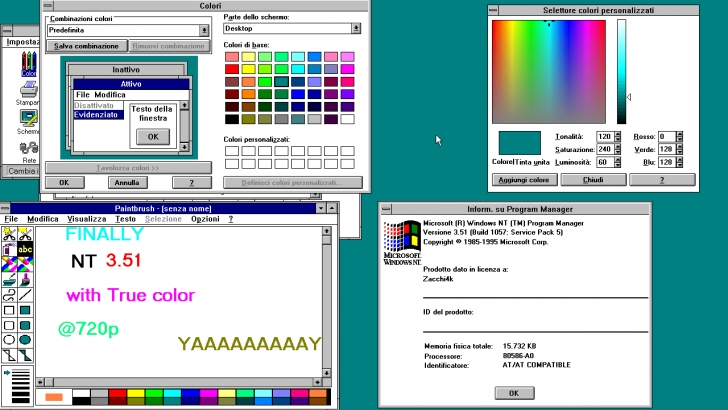The image size is (728, 410).
Task: Select first empty Colori personalizzati box
Action: (x=232, y=151)
